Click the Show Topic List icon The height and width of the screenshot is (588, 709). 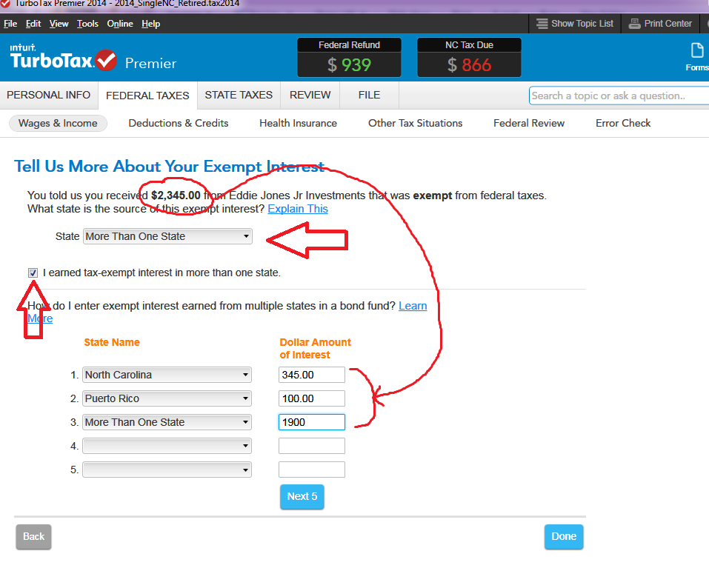coord(542,24)
